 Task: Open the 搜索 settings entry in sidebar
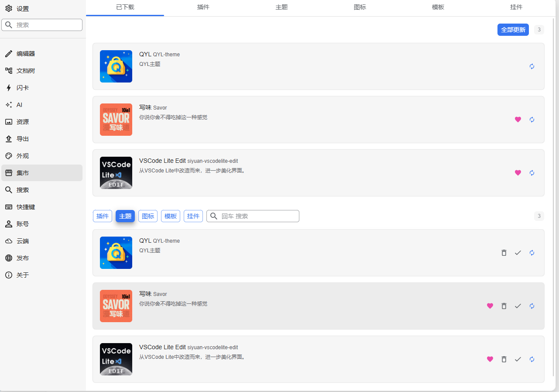point(42,190)
